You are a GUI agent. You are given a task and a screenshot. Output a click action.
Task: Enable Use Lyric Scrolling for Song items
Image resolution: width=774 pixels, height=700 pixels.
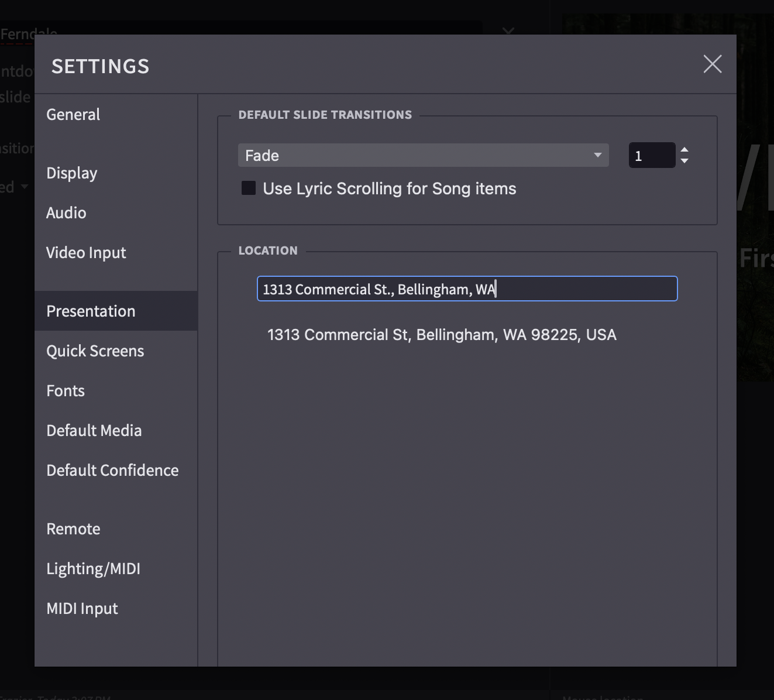(x=249, y=188)
